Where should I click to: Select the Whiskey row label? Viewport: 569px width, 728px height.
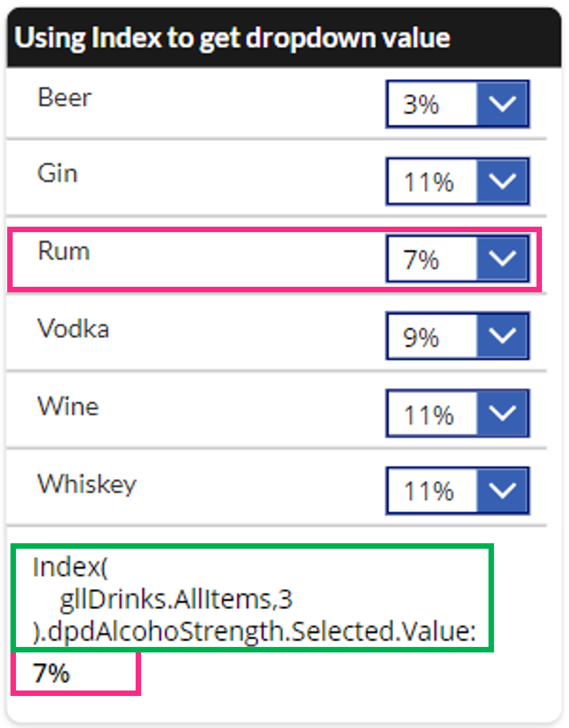[x=87, y=484]
